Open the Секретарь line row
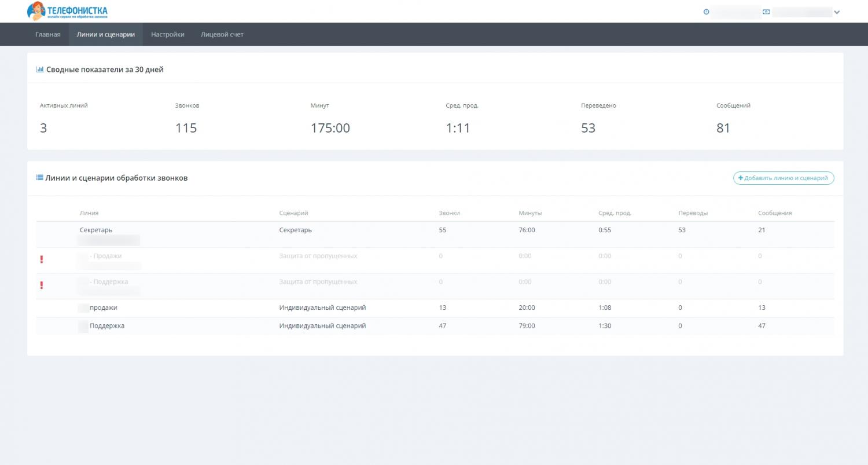Screen dimensions: 868x465 coord(95,230)
